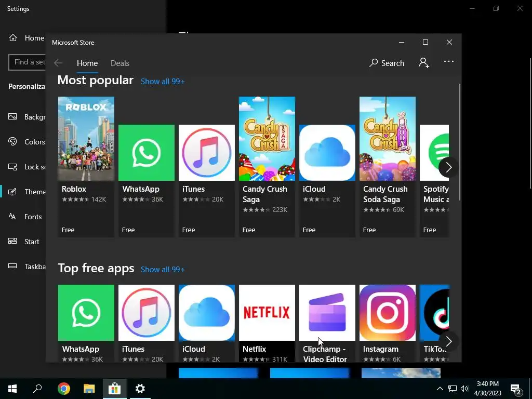Switch to the Deals tab
532x399 pixels.
coord(120,63)
